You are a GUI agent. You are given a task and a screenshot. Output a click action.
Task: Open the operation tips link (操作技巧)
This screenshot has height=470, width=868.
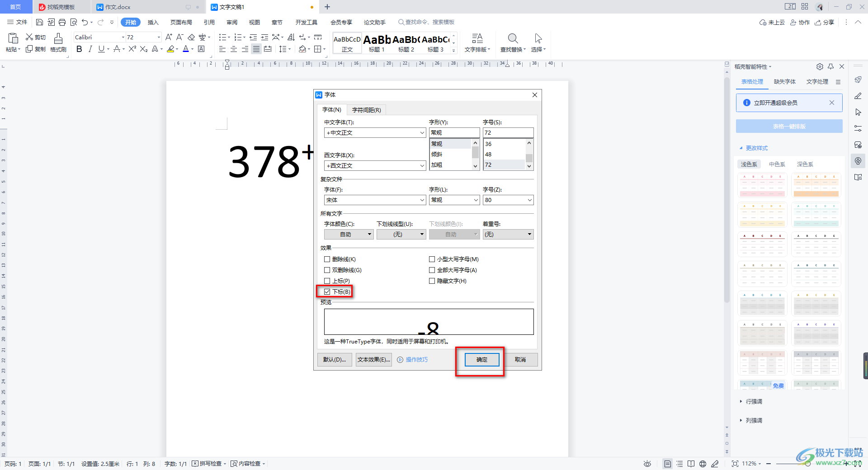coord(416,360)
